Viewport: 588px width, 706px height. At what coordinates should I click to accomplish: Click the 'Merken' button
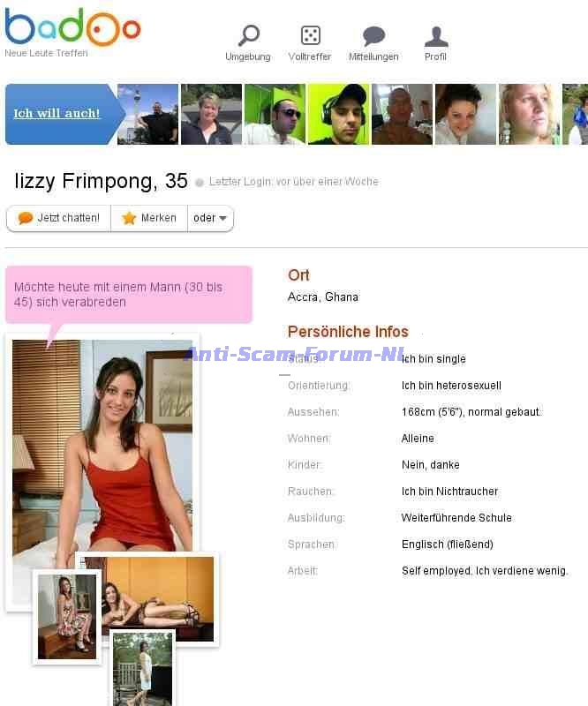click(x=149, y=218)
